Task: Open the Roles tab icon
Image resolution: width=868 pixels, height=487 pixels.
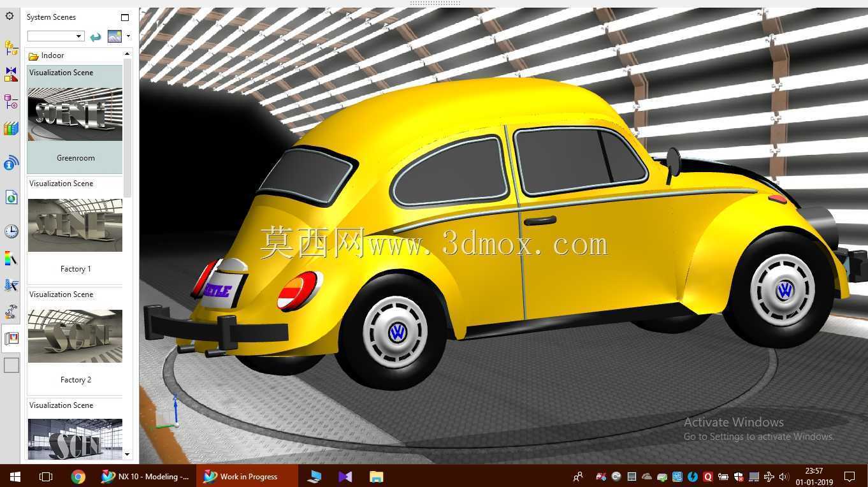Action: click(x=11, y=312)
